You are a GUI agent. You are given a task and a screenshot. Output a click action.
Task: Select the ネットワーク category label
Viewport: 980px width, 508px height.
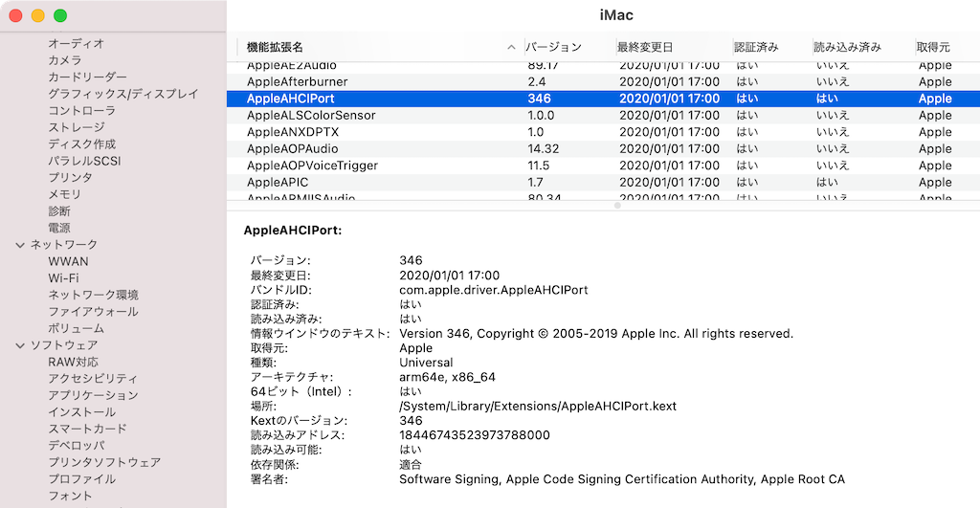tap(64, 245)
